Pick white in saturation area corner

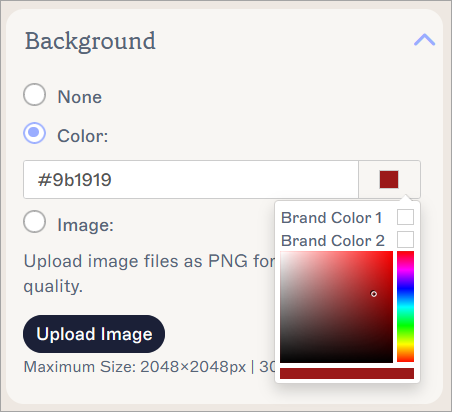click(x=282, y=253)
